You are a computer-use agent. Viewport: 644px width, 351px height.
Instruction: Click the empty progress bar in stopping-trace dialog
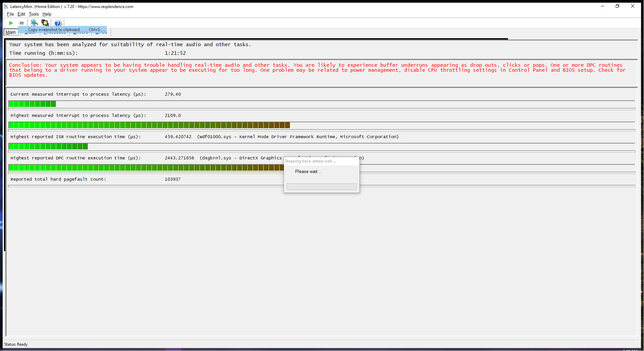(x=322, y=187)
